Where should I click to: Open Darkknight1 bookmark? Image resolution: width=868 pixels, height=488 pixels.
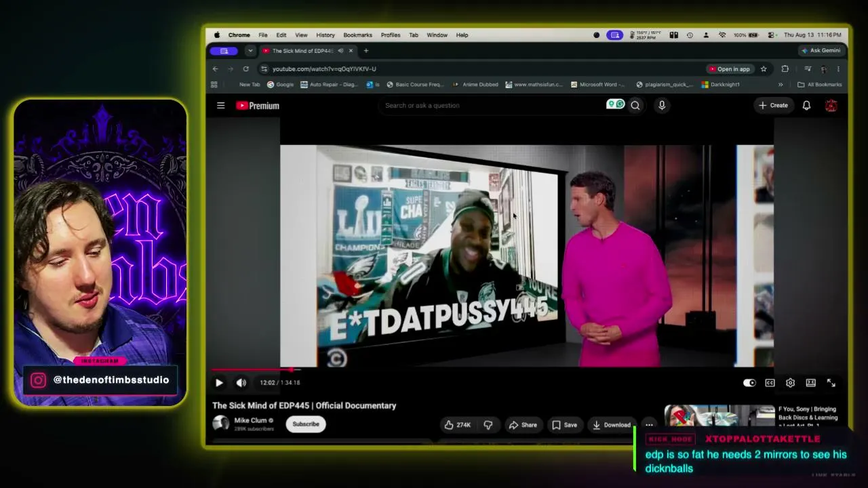click(720, 85)
